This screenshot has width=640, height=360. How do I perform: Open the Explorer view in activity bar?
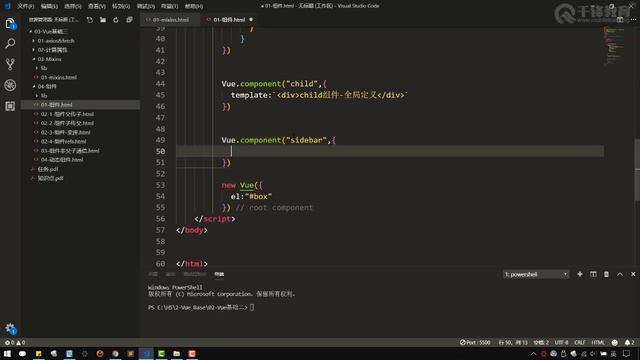click(10, 24)
